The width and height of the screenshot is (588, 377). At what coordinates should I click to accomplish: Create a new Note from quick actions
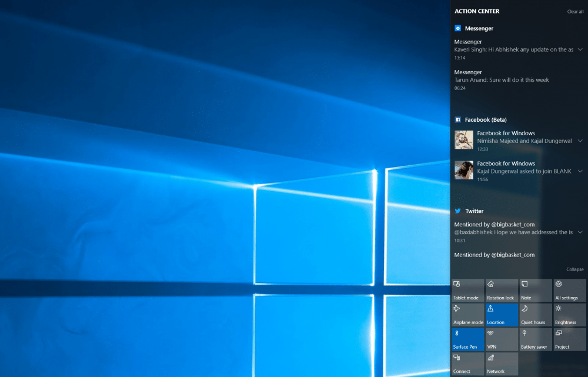(536, 291)
